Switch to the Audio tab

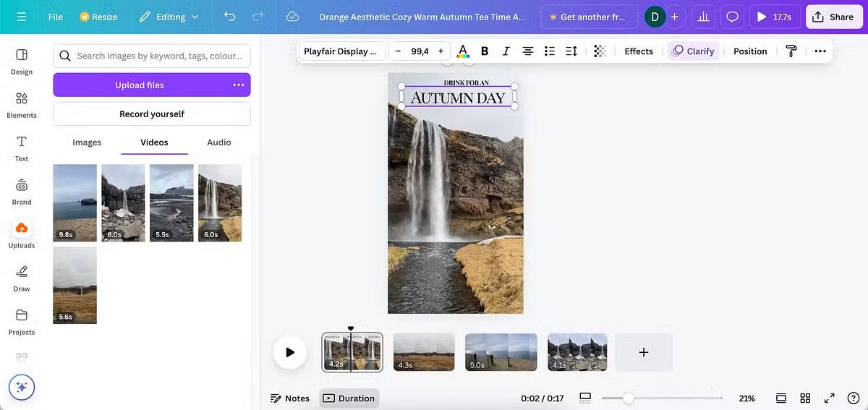pyautogui.click(x=219, y=142)
